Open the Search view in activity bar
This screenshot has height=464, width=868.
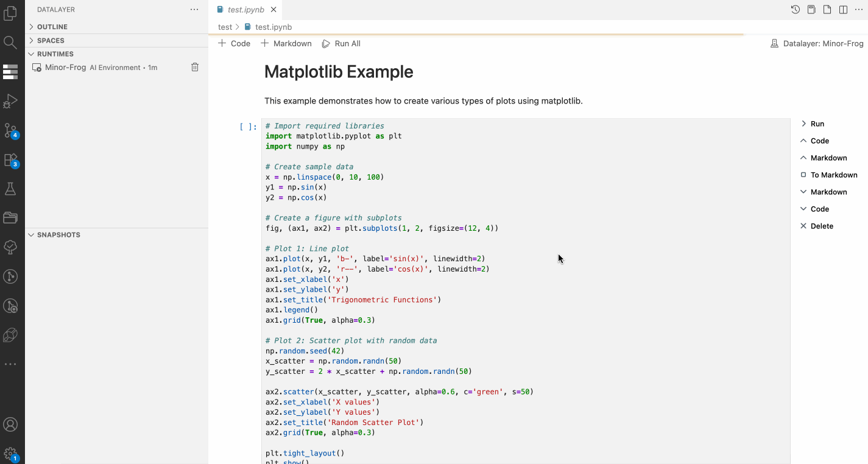pos(10,42)
